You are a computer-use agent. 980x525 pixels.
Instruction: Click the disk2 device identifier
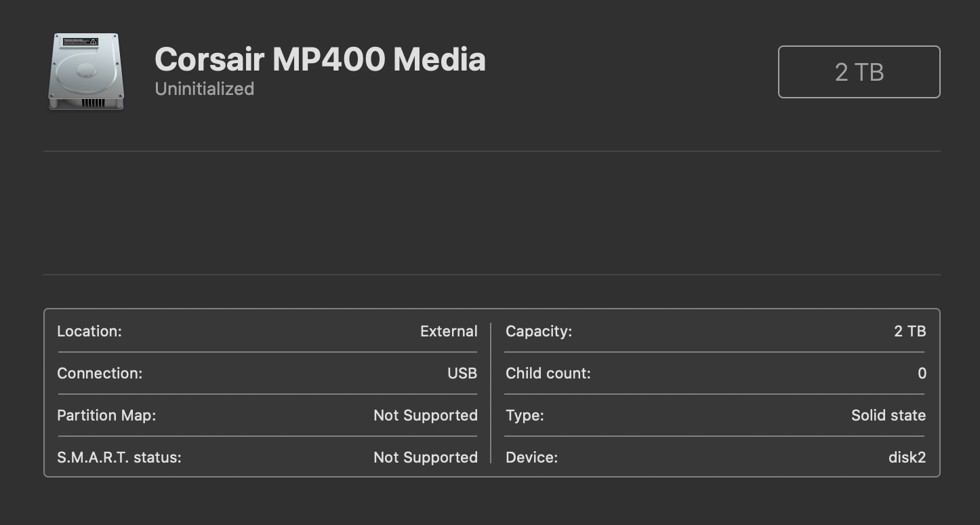pos(907,457)
